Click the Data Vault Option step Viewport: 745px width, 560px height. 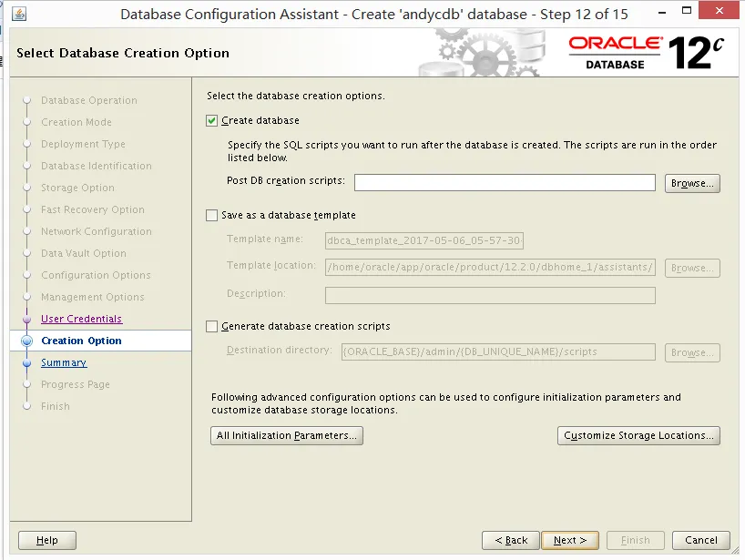coord(84,253)
